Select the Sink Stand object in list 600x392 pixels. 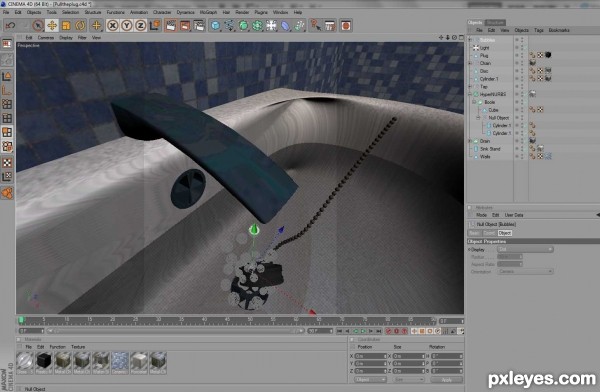[490, 149]
